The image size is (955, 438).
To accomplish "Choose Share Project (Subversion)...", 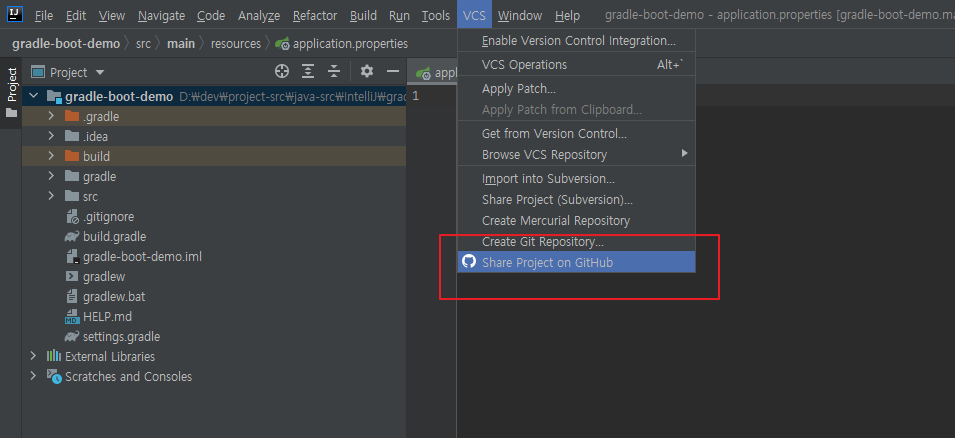I will 576,200.
